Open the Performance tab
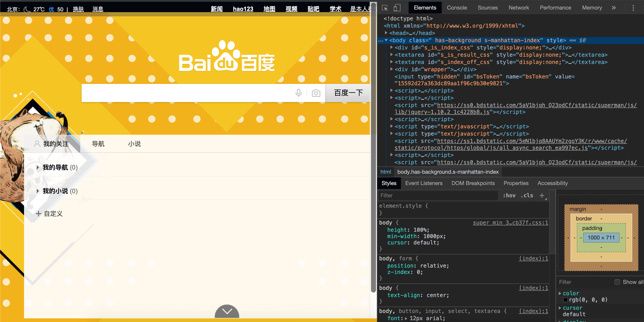 555,8
